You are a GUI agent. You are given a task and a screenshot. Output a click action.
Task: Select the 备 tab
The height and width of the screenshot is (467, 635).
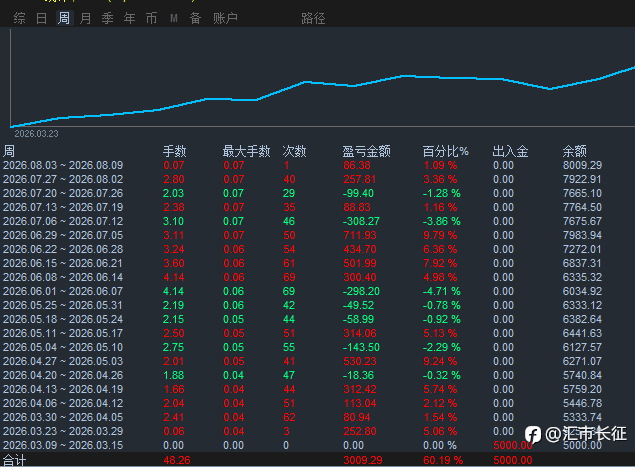click(196, 18)
